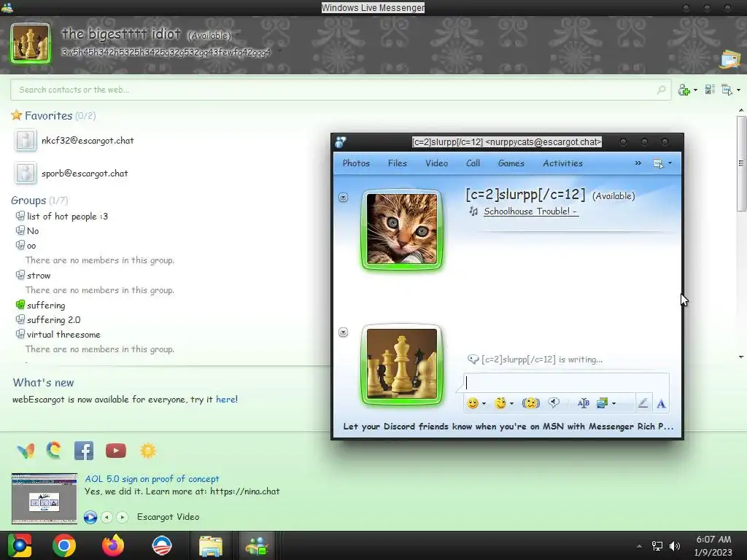The height and width of the screenshot is (560, 747).
Task: Open the 'Schoolhouse Trouble!' music link
Action: (531, 211)
